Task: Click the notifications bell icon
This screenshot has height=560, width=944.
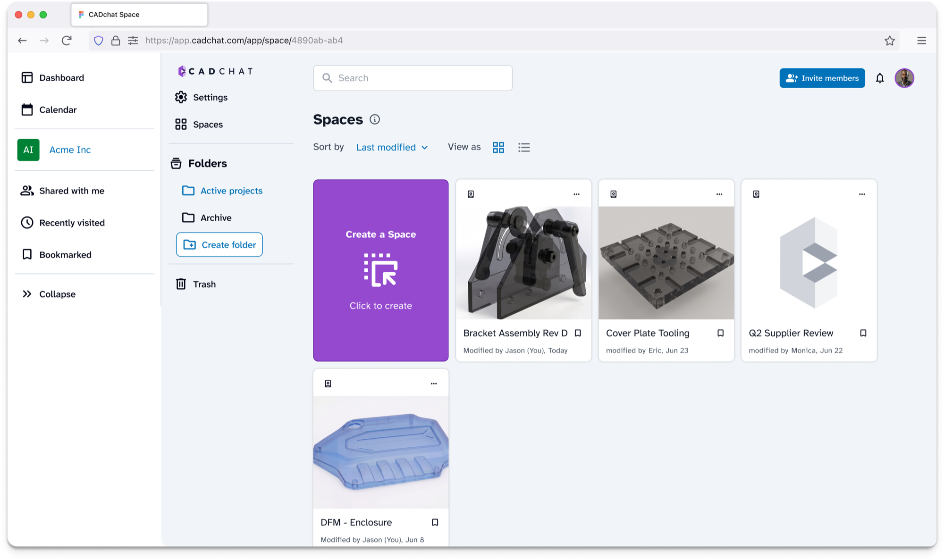Action: (880, 78)
